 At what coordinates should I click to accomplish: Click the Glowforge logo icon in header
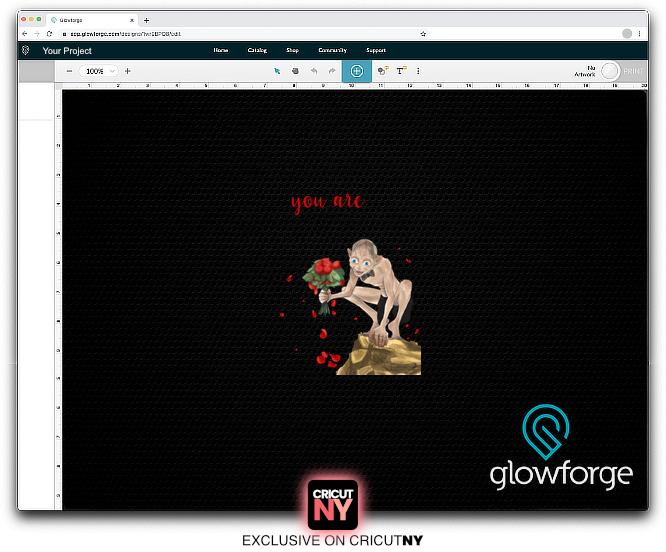25,51
